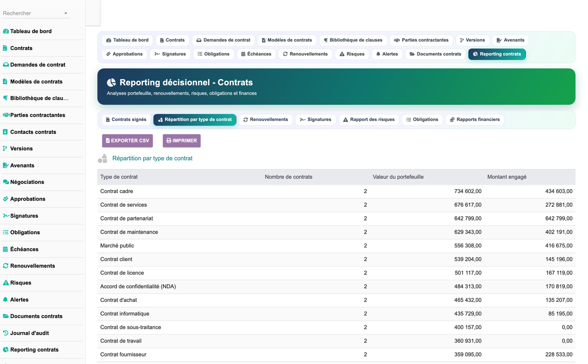Viewport: 588px width, 364px height.
Task: Select the Alertes top navigation tab
Action: tap(387, 54)
